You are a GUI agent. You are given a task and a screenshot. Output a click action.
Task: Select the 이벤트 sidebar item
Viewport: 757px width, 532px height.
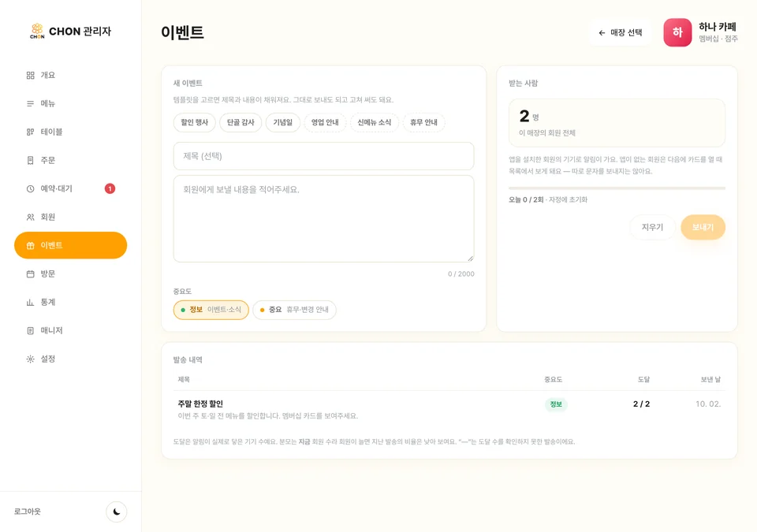click(70, 245)
